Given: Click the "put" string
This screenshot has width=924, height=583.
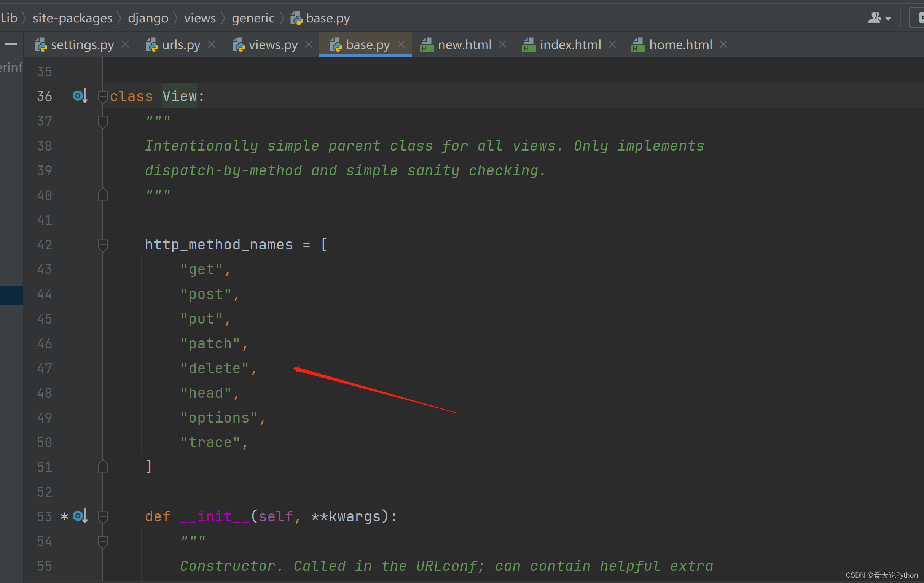Looking at the screenshot, I should coord(201,319).
